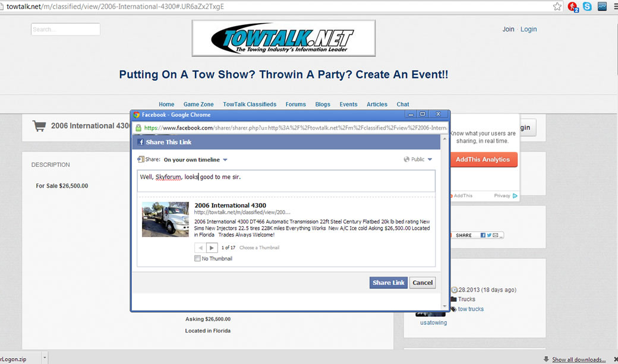Click scroll-up arrow of popup scrollbar
618x364 pixels.
pos(445,139)
